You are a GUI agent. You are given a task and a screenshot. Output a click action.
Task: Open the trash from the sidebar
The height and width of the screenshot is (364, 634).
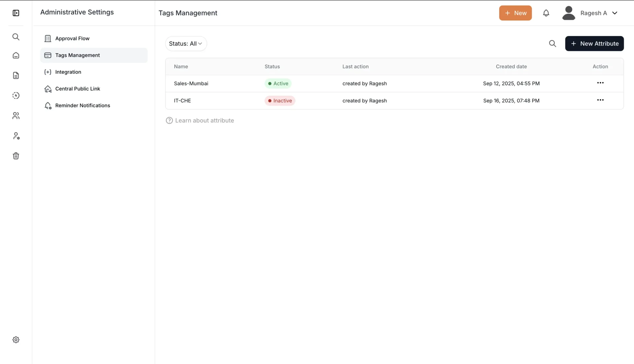pyautogui.click(x=16, y=156)
